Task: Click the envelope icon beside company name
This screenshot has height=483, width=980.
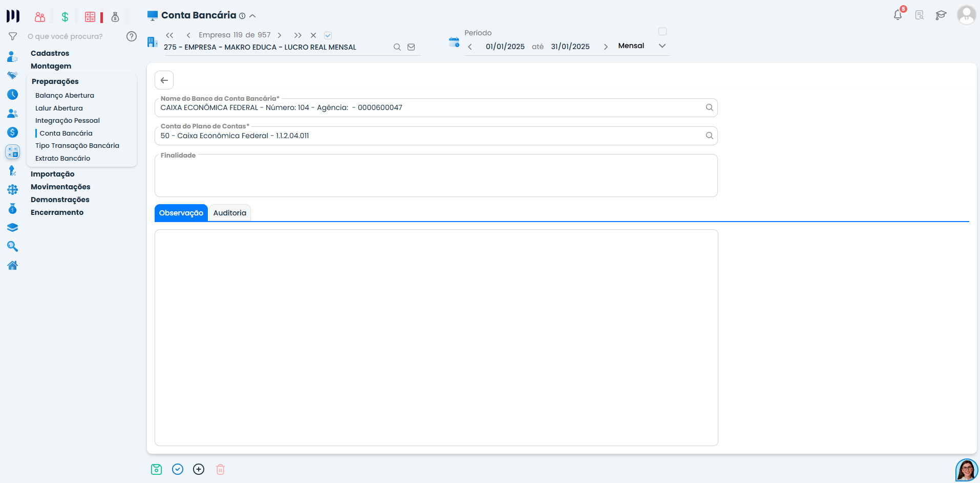Action: click(x=411, y=47)
